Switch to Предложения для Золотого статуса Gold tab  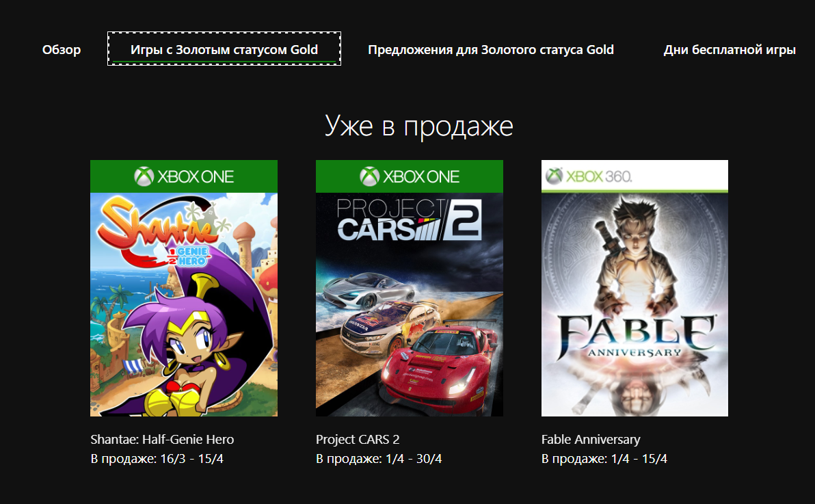491,49
